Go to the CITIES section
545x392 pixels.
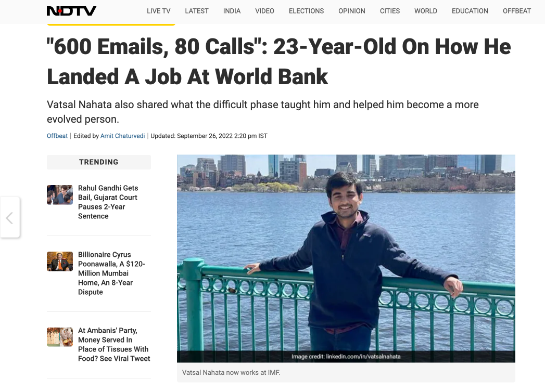click(x=390, y=11)
